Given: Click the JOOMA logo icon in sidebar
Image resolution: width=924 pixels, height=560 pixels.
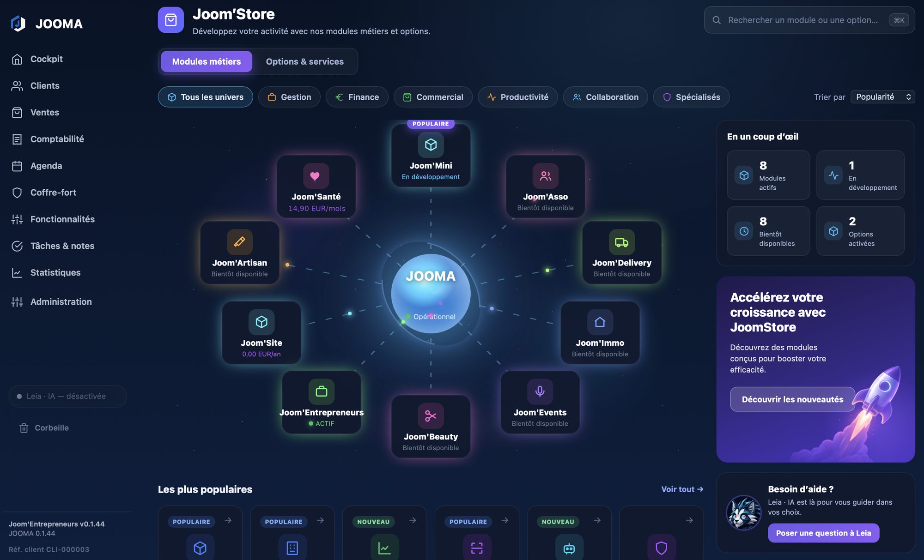Looking at the screenshot, I should click(18, 24).
